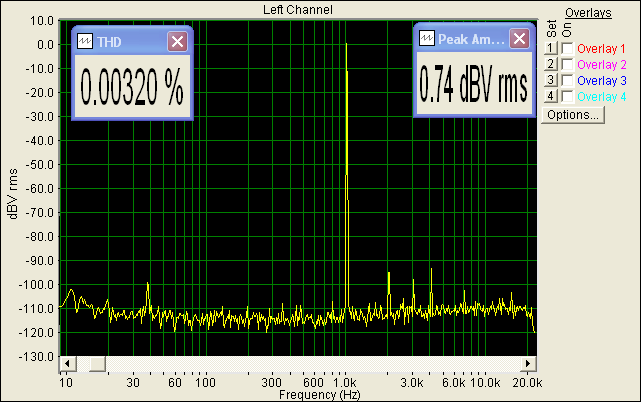Click the cyan Overlay 4 label
641x402 pixels.
(x=601, y=97)
